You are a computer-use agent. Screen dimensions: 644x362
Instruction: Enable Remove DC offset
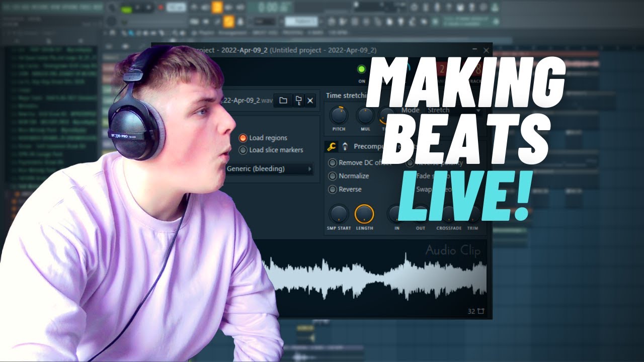[x=360, y=163]
